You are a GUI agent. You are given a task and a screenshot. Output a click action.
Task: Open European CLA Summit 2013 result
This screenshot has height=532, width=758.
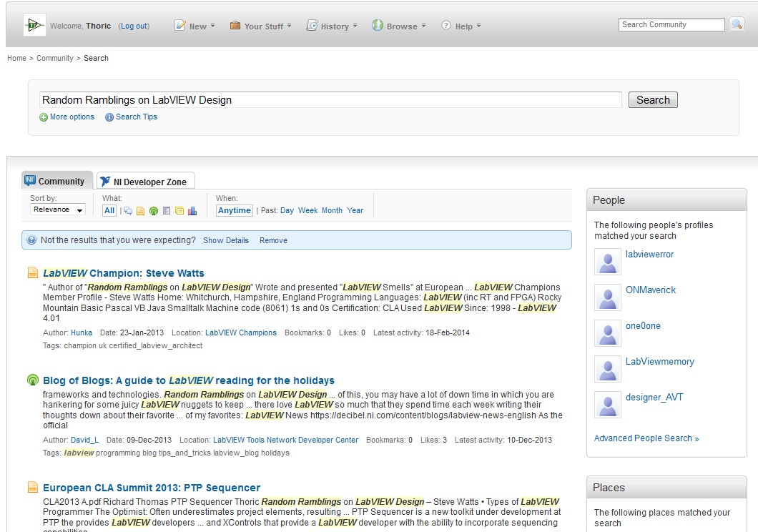click(152, 488)
